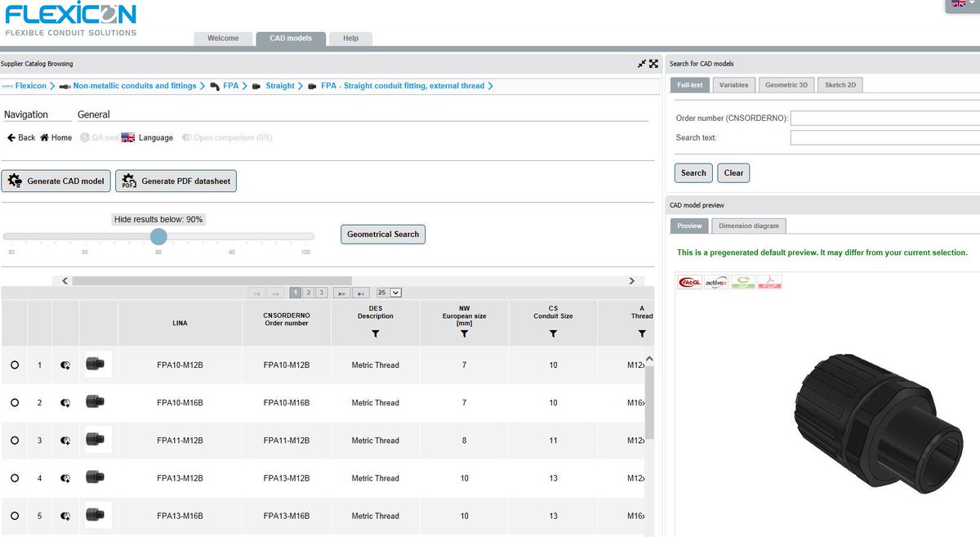Select radio button for row 3 FPA11-M12B
This screenshot has width=980, height=537.
tap(15, 441)
